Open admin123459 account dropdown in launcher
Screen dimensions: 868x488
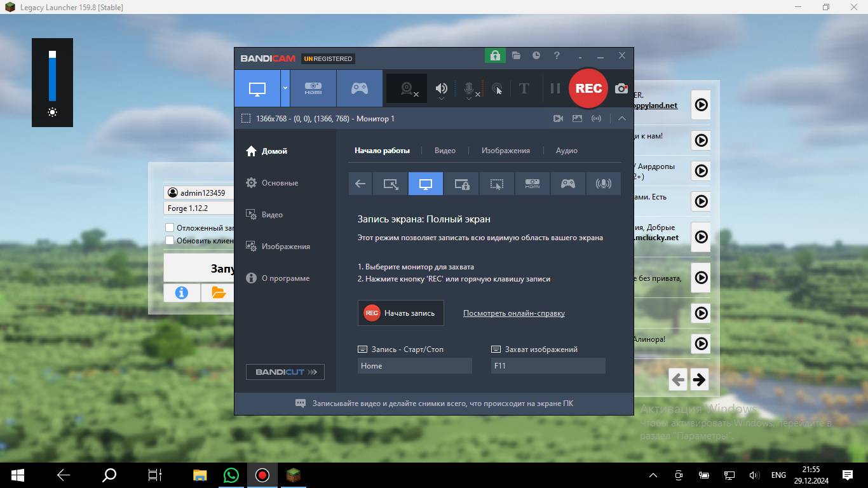[x=198, y=193]
